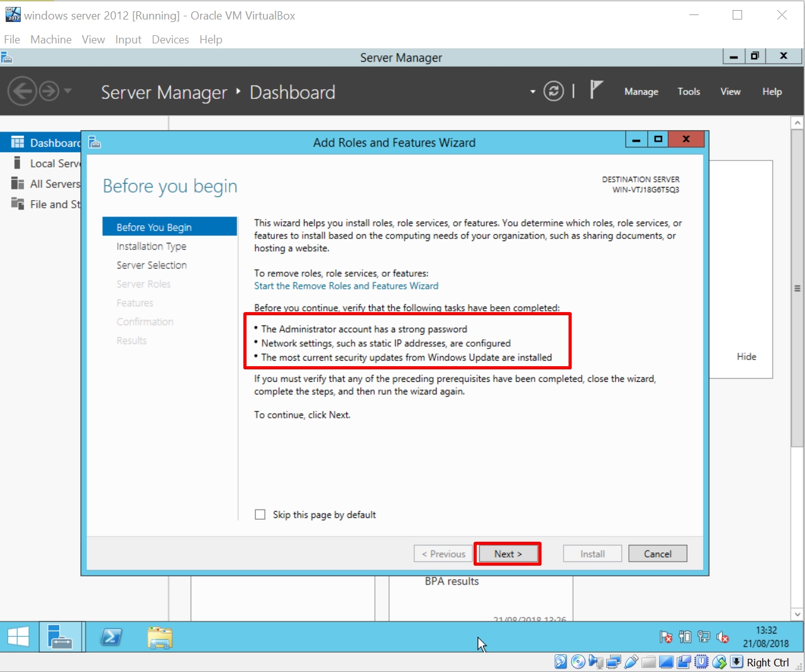This screenshot has width=805, height=672.
Task: Click the scroll down arrow of dashboard scrollbar
Action: click(797, 614)
